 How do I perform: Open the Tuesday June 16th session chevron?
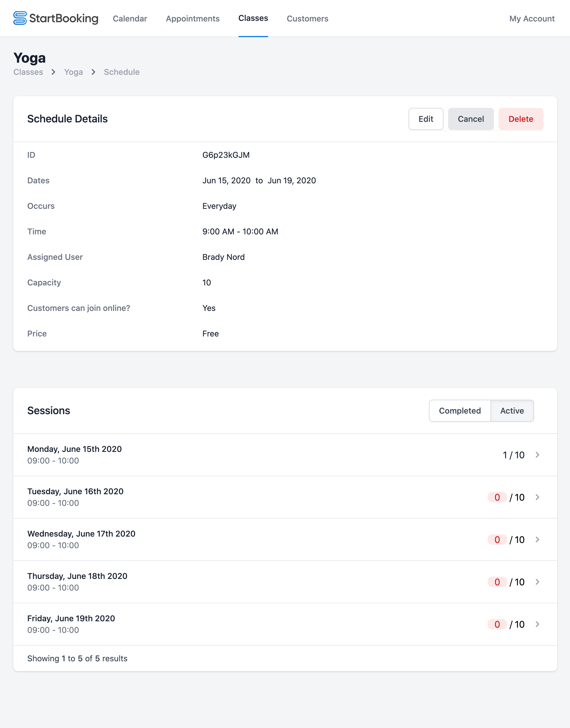click(x=537, y=497)
